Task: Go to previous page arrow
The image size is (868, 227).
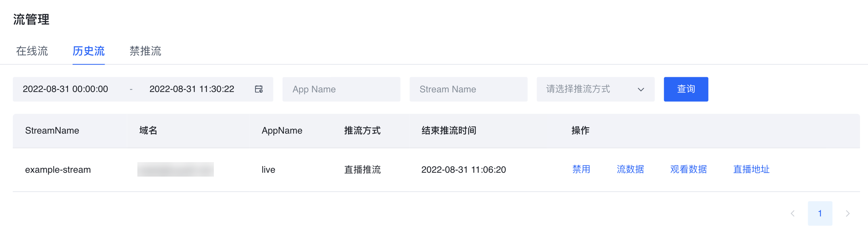Action: point(793,213)
